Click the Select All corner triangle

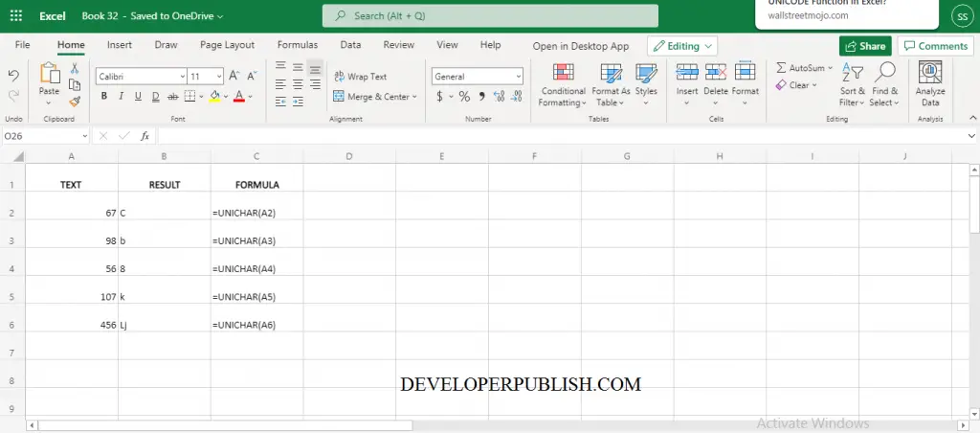(19, 156)
